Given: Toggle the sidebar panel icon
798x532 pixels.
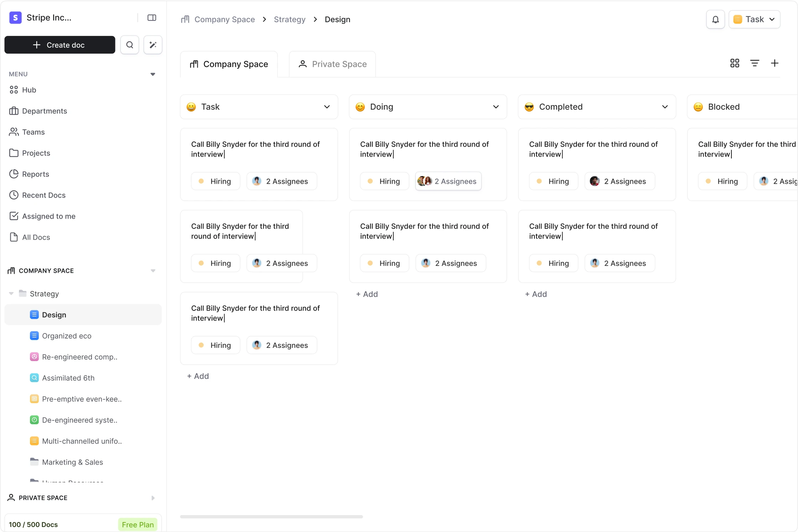Looking at the screenshot, I should (152, 18).
